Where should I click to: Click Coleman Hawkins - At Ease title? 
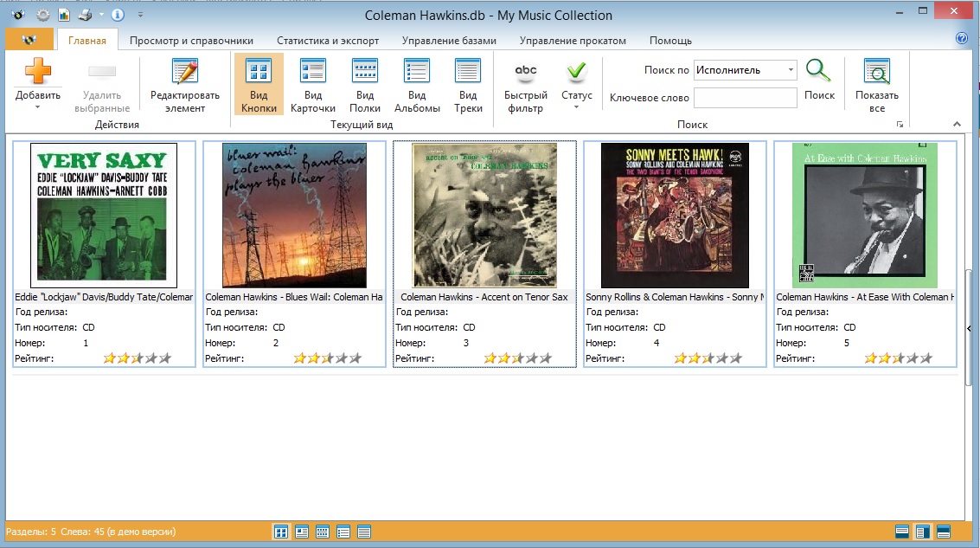coord(865,297)
